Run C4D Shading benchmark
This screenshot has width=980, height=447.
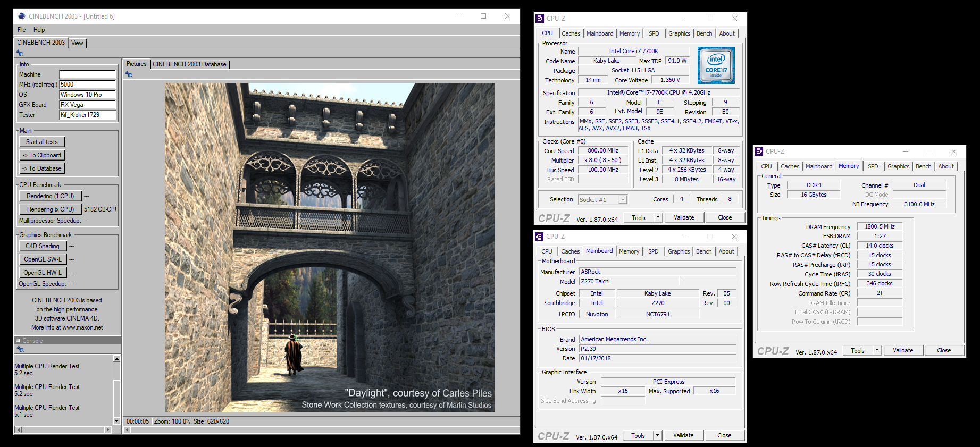(x=43, y=246)
